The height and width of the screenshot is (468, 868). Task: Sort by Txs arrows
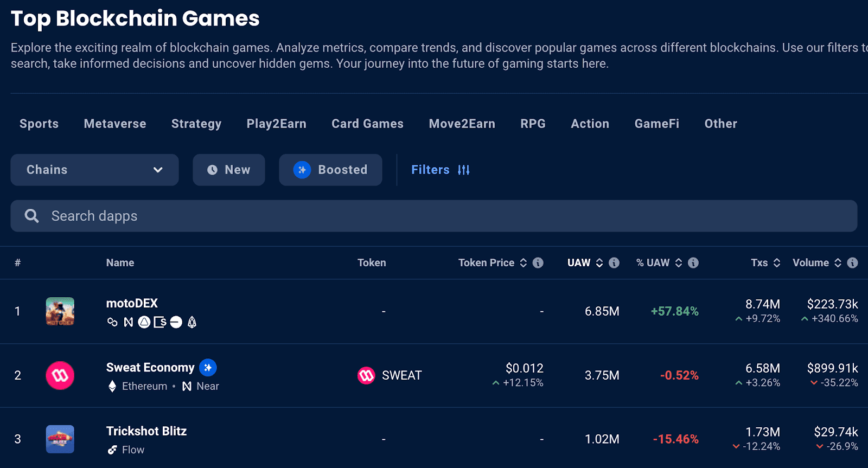pyautogui.click(x=777, y=262)
